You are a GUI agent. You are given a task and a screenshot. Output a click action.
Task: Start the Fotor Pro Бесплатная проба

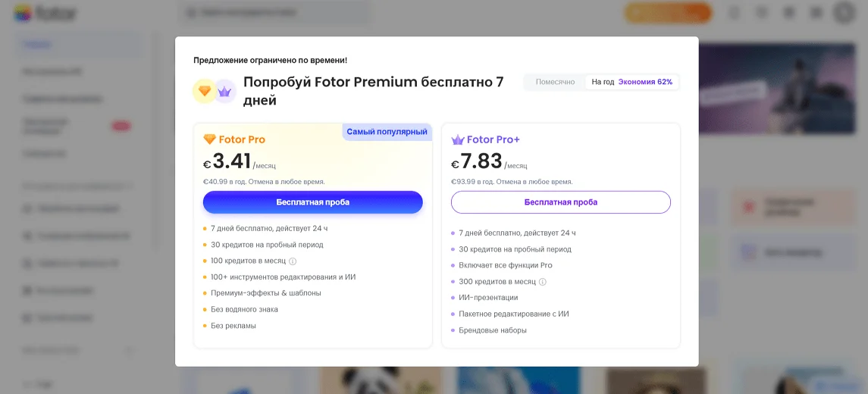coord(312,202)
